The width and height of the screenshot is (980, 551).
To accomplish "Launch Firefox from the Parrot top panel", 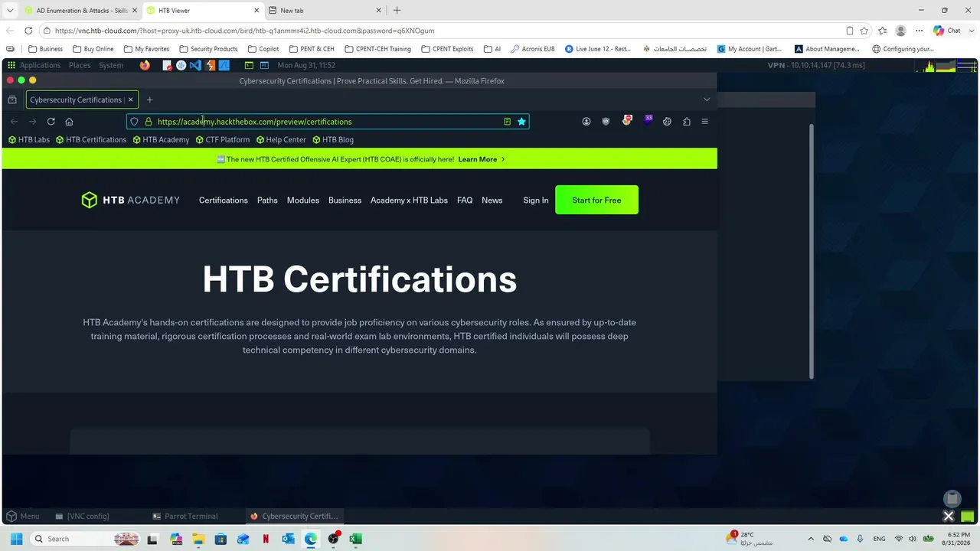I will click(x=145, y=65).
